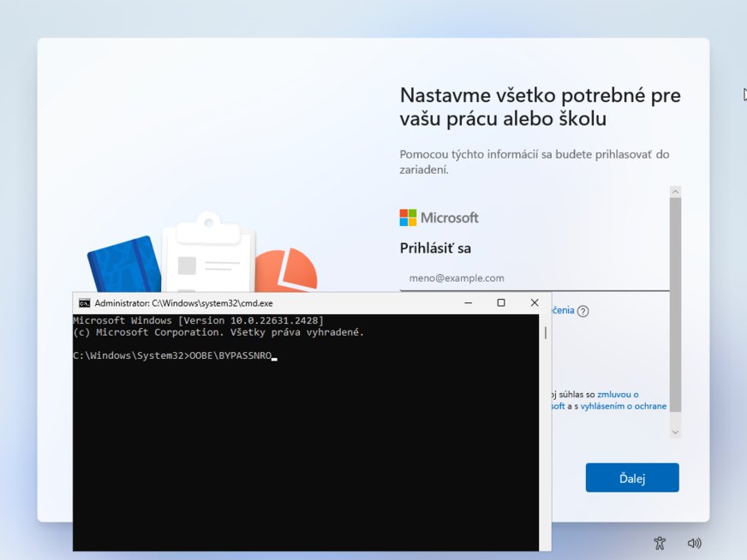The width and height of the screenshot is (747, 560).
Task: Click the Microsoft logo
Action: [439, 217]
